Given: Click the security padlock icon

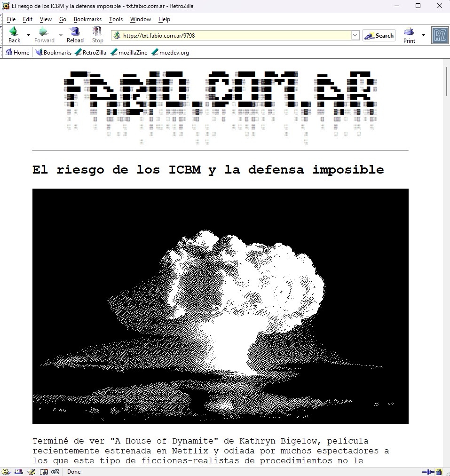Looking at the screenshot, I should (439, 472).
